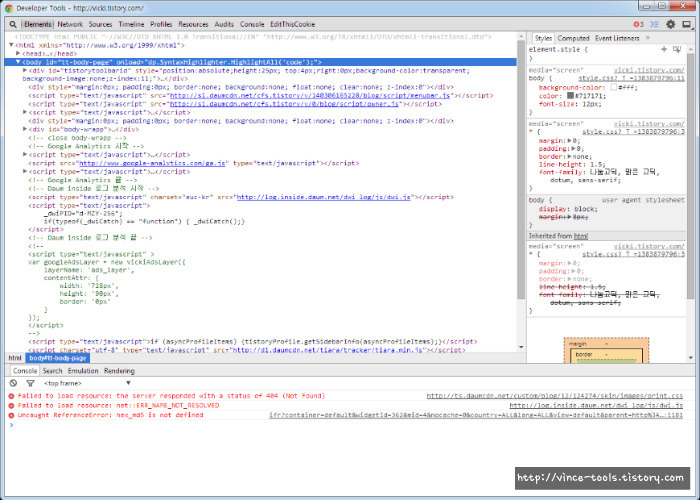This screenshot has width=700, height=500.
Task: Collapse the body tt-body-page node
Action: pos(18,62)
